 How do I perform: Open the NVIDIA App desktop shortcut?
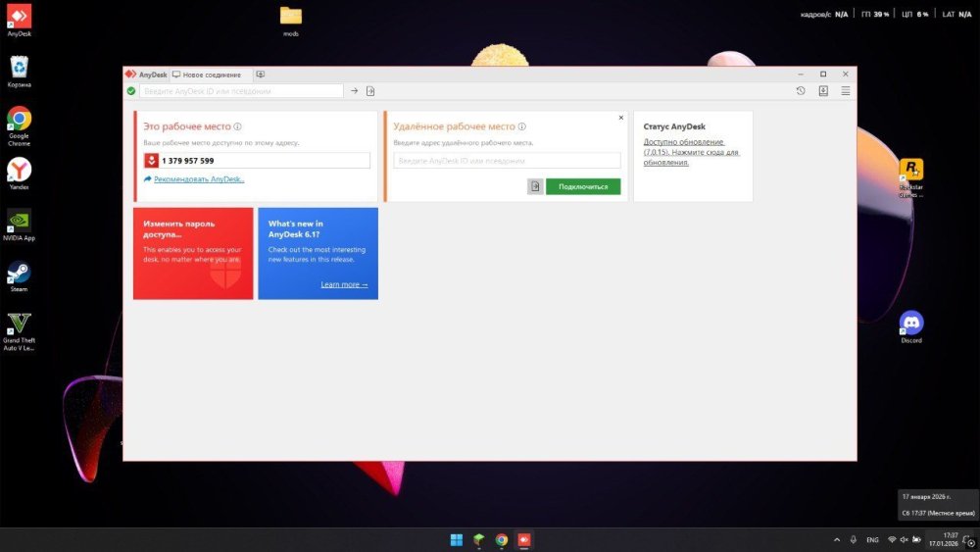click(19, 226)
